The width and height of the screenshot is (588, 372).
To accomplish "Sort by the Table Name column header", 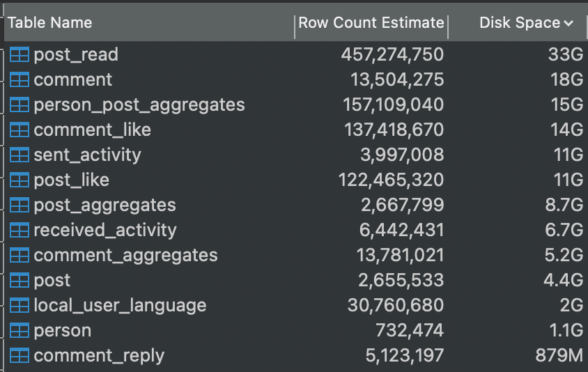I will click(x=50, y=23).
